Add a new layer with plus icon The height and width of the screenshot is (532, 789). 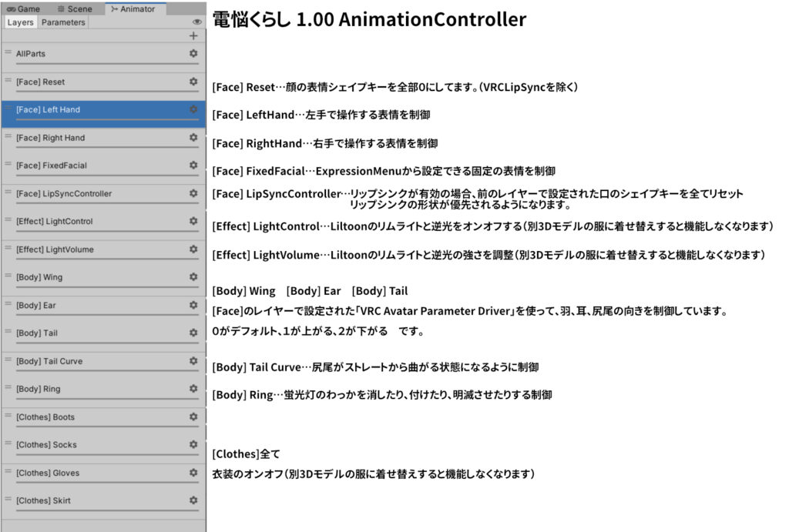193,35
